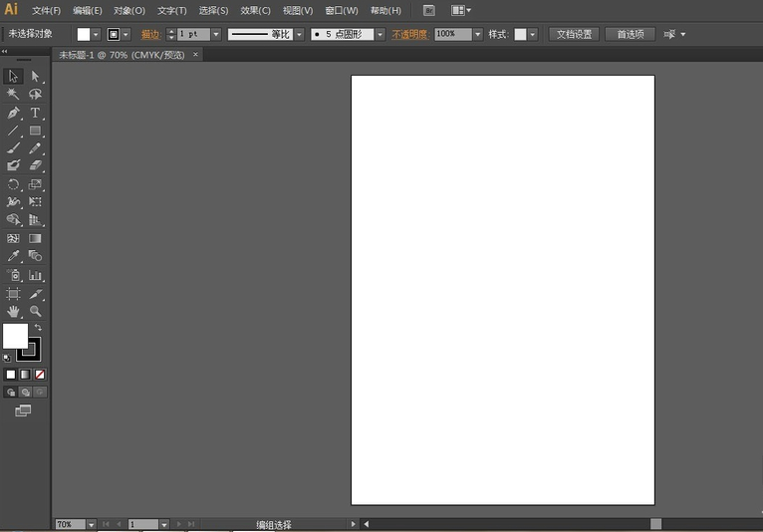Activate the Hand tool

13,312
